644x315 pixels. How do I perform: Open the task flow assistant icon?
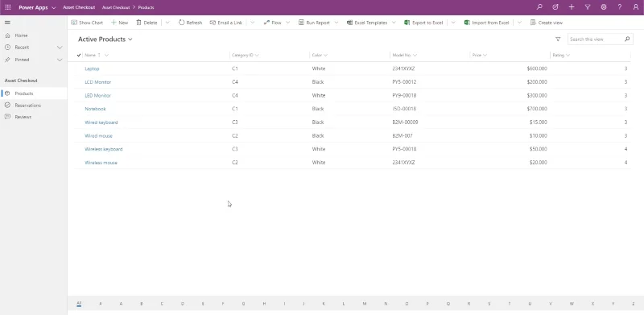pos(555,7)
